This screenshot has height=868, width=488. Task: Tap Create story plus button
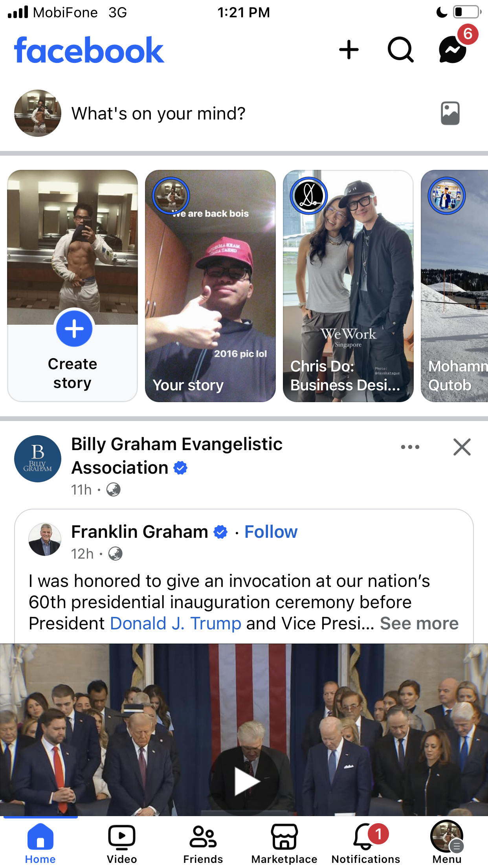[x=74, y=329]
